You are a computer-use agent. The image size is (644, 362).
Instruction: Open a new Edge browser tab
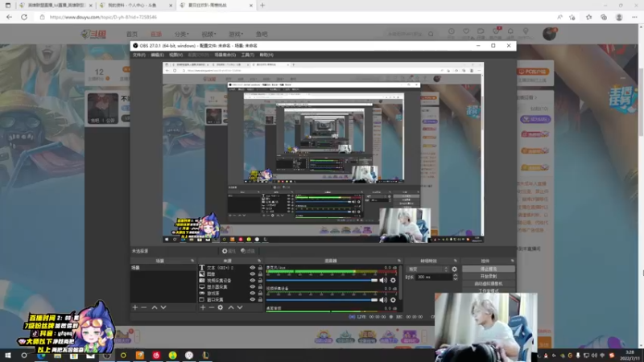pos(262,6)
